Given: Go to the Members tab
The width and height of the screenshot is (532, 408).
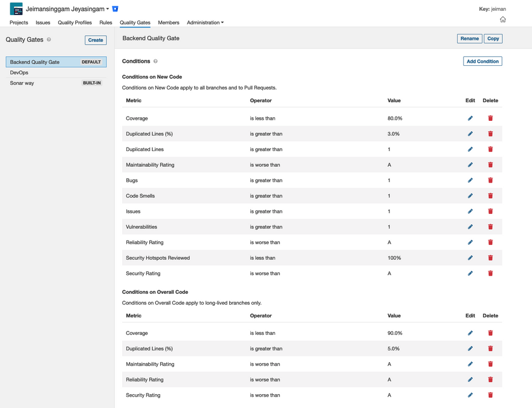Looking at the screenshot, I should coord(168,22).
